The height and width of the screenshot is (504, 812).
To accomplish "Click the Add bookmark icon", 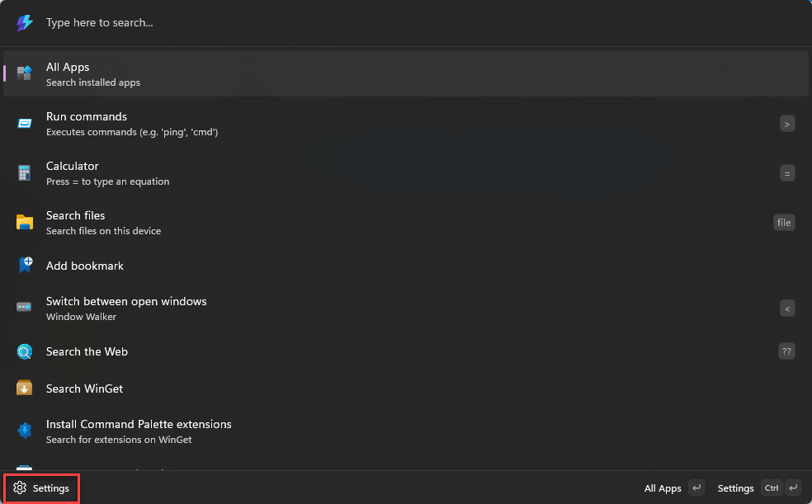I will point(24,266).
